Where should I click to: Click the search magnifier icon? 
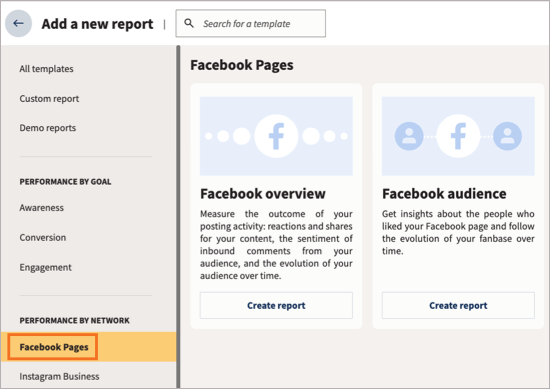(x=189, y=23)
